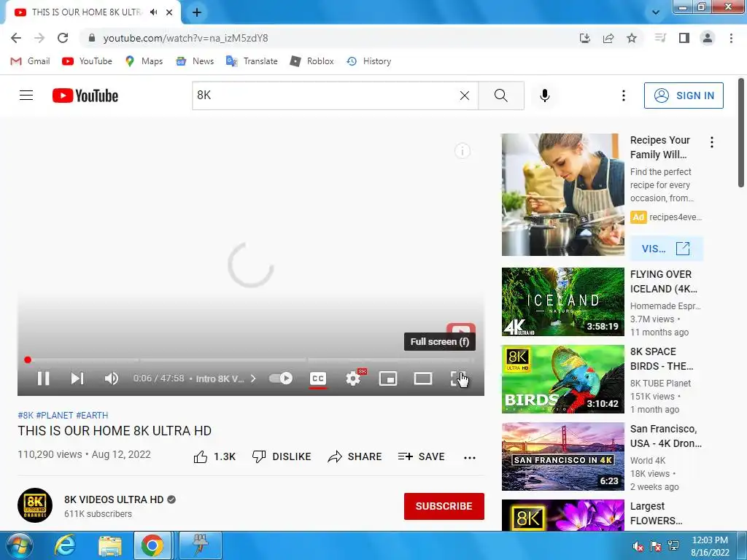Go to the YouTube home logo
Viewport: 747px width, 560px height.
click(85, 96)
